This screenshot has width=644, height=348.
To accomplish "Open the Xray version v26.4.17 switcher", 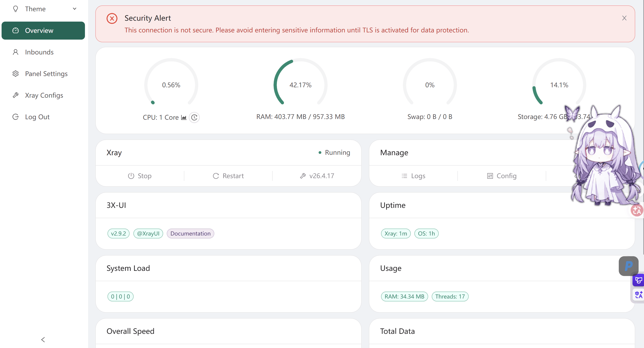I will [x=317, y=176].
